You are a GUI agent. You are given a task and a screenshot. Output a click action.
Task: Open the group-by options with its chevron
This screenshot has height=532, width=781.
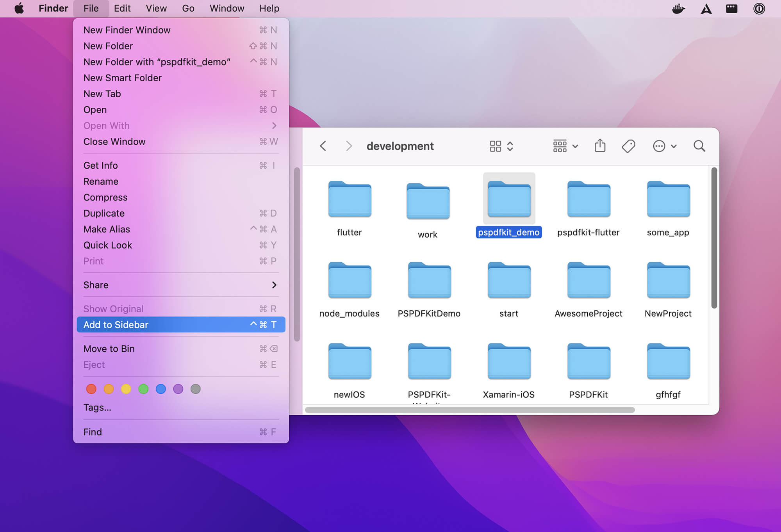point(575,146)
